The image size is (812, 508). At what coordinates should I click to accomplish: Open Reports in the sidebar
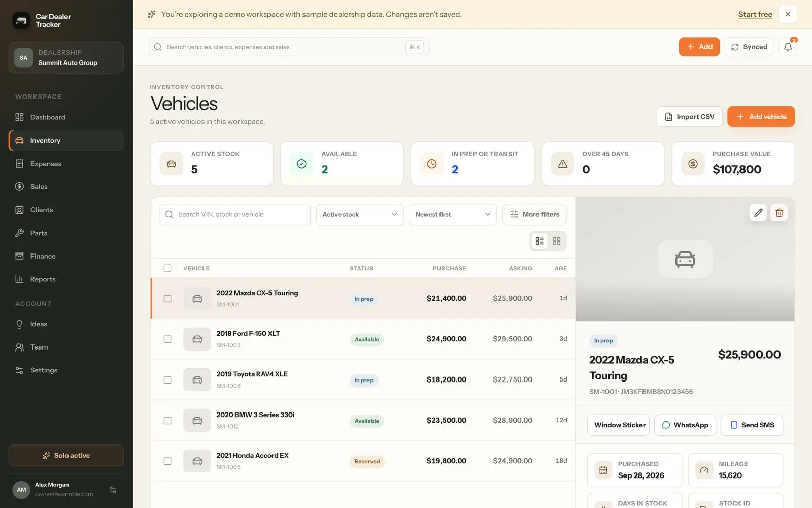66,279
